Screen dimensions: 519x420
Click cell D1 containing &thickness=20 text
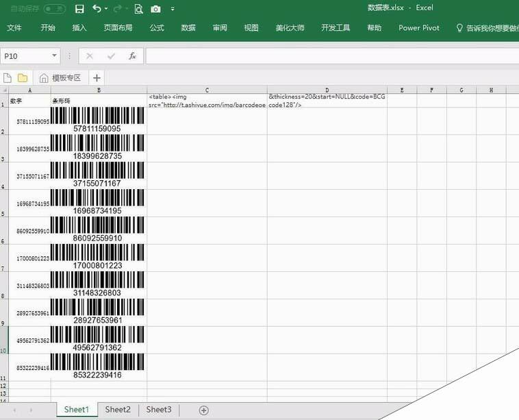point(327,101)
